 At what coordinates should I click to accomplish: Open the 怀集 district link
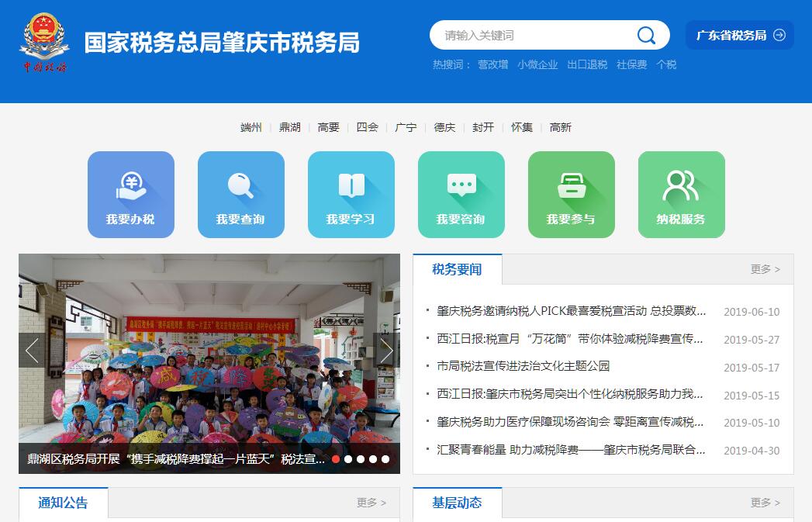pos(521,127)
